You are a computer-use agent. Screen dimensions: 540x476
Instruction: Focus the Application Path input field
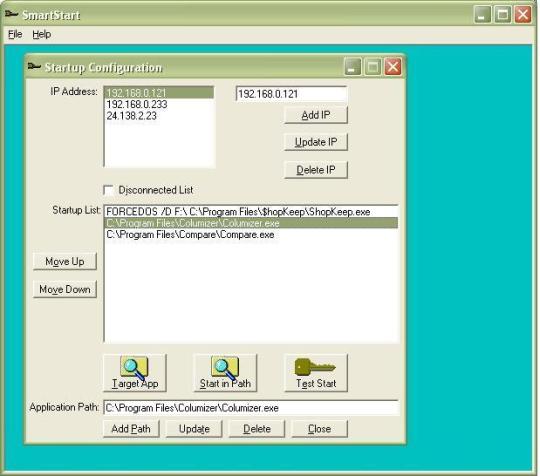pos(251,408)
